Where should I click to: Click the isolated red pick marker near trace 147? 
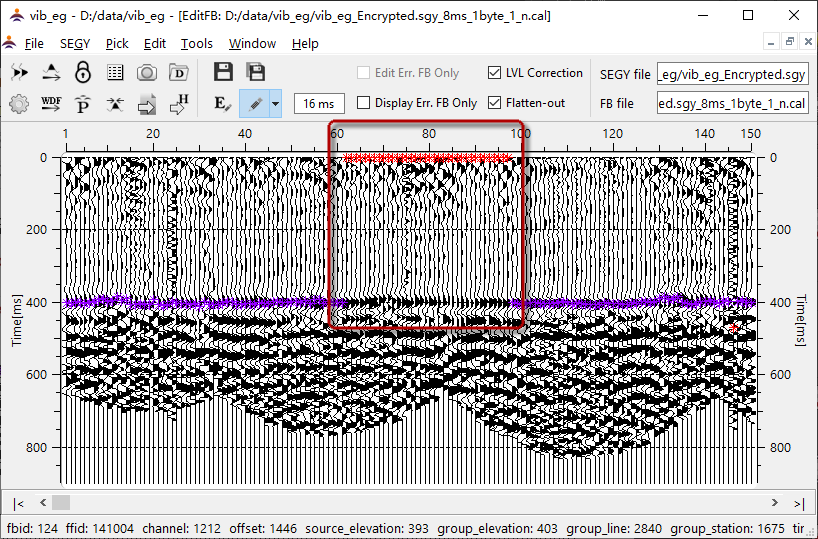pos(733,328)
